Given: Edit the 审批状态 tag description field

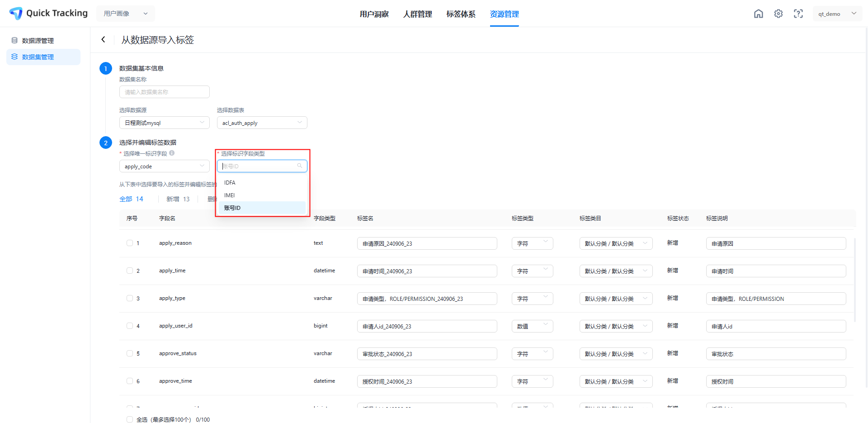Looking at the screenshot, I should coord(776,354).
